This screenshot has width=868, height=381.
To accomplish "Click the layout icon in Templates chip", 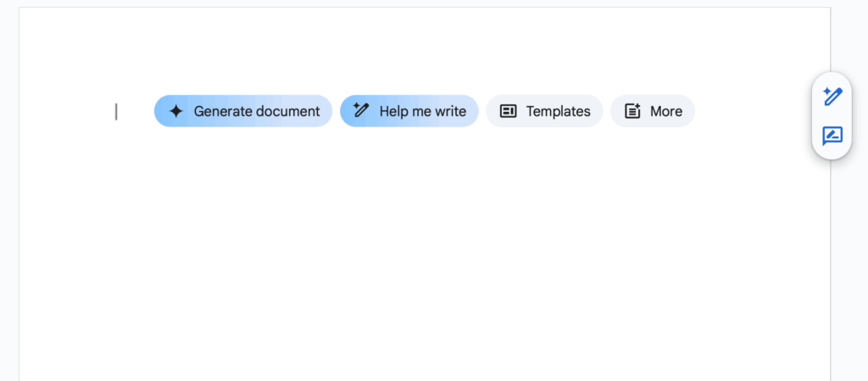I will click(508, 111).
